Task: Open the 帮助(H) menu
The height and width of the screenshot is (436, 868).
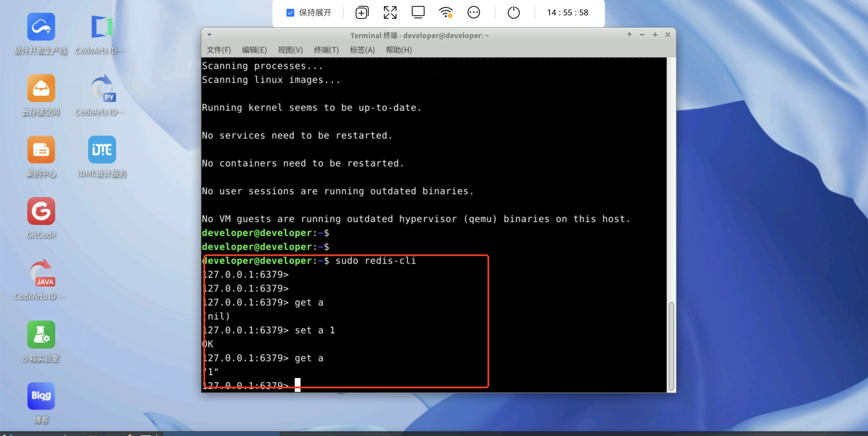Action: coord(398,50)
